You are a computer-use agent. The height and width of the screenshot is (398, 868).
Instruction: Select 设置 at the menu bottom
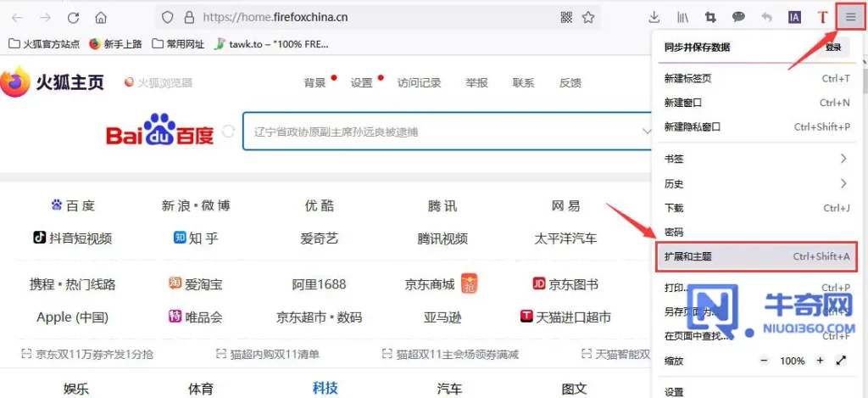[x=757, y=391]
